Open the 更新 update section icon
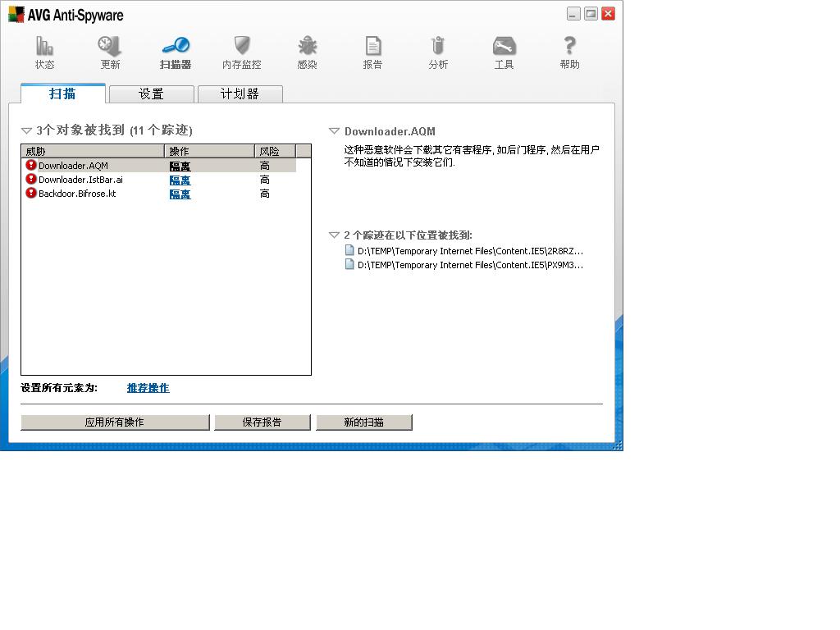This screenshot has height=630, width=840. 110,47
